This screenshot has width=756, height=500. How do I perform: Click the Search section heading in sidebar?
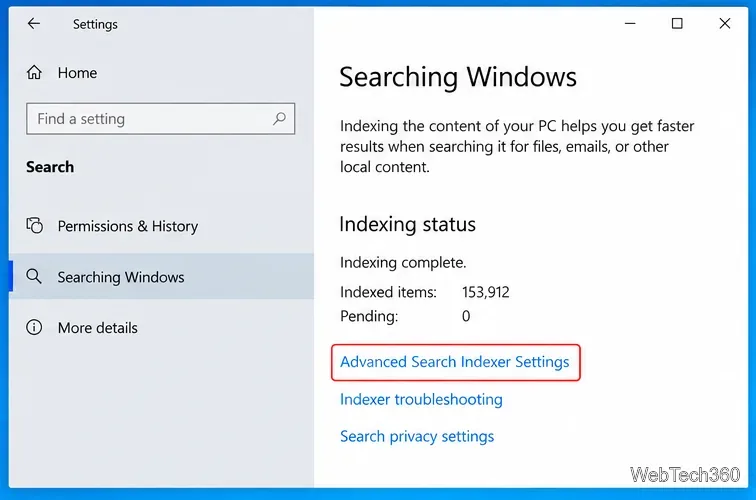pyautogui.click(x=50, y=167)
